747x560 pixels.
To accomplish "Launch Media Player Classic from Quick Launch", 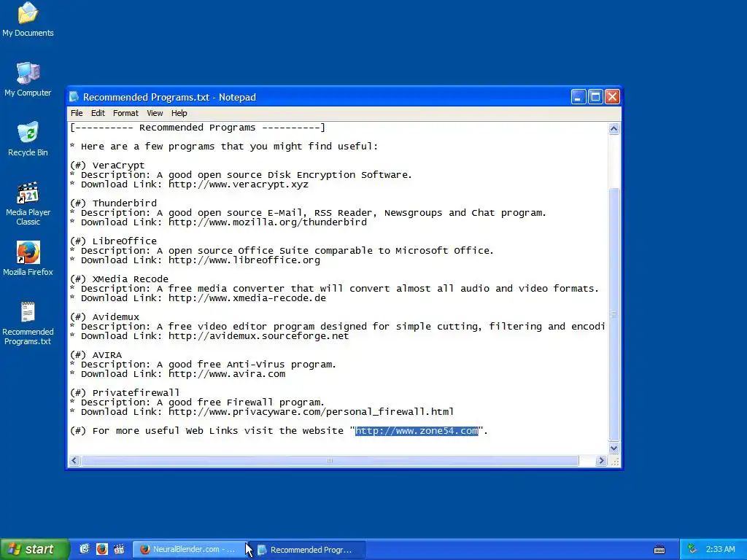I will [119, 549].
